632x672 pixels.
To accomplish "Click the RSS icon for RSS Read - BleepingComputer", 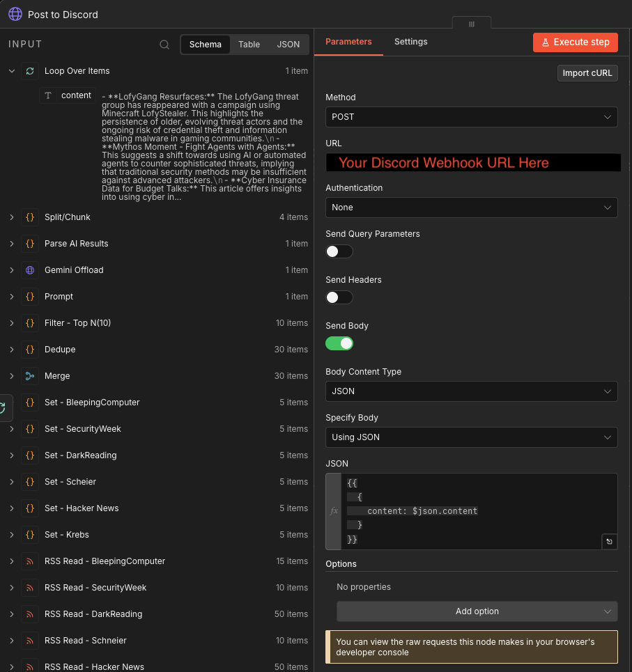I will click(x=29, y=561).
